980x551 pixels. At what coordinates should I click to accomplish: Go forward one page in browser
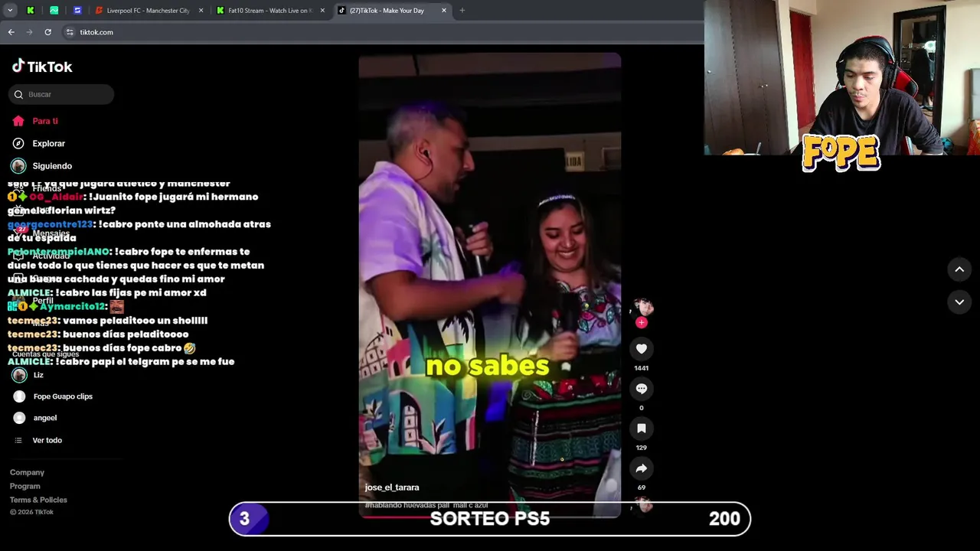pos(30,32)
